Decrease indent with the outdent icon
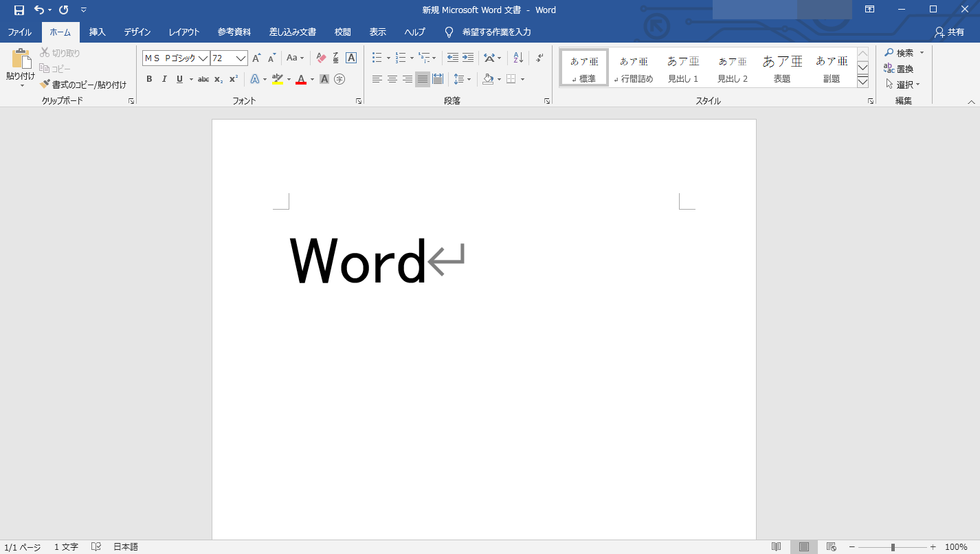980x554 pixels. 452,58
